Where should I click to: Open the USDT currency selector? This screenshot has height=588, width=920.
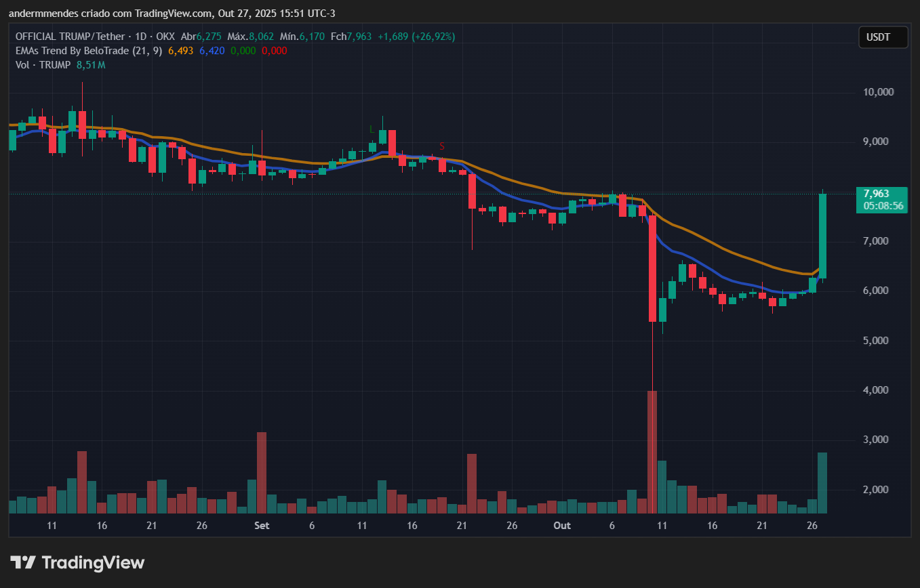pyautogui.click(x=883, y=37)
